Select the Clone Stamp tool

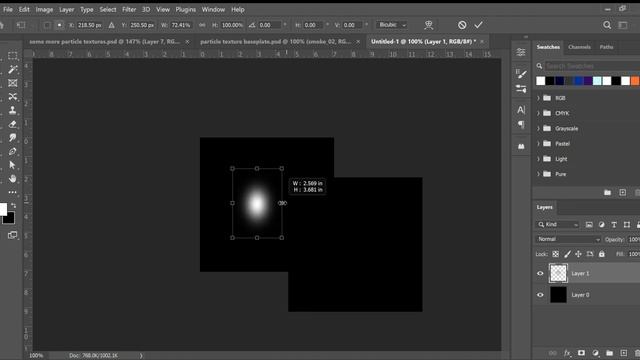pos(13,110)
